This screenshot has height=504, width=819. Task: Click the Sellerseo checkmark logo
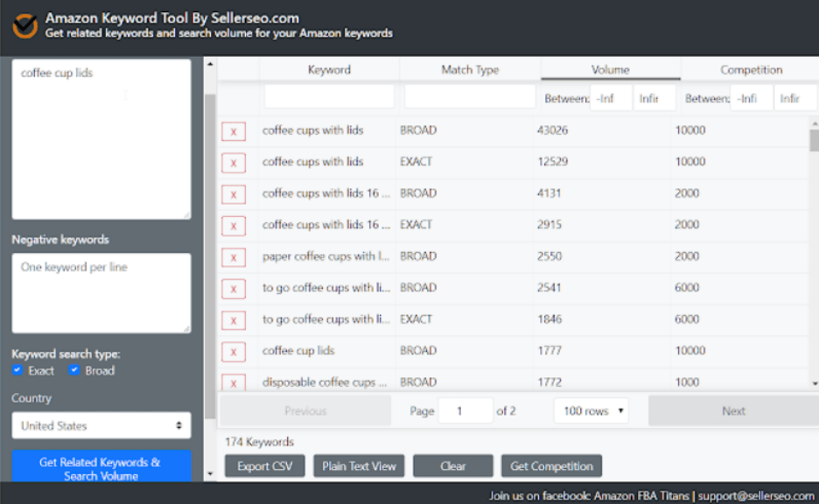[x=25, y=25]
